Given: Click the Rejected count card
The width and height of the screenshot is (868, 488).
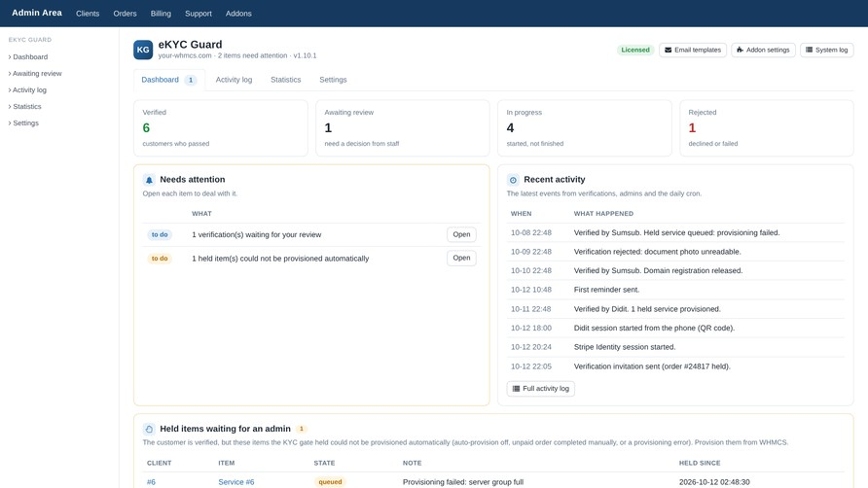Looking at the screenshot, I should pyautogui.click(x=767, y=127).
